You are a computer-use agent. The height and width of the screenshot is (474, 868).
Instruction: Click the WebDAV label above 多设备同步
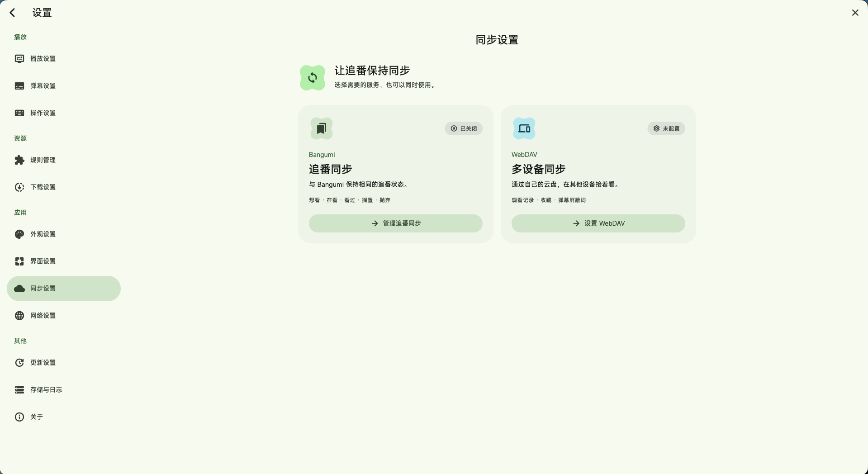point(524,155)
